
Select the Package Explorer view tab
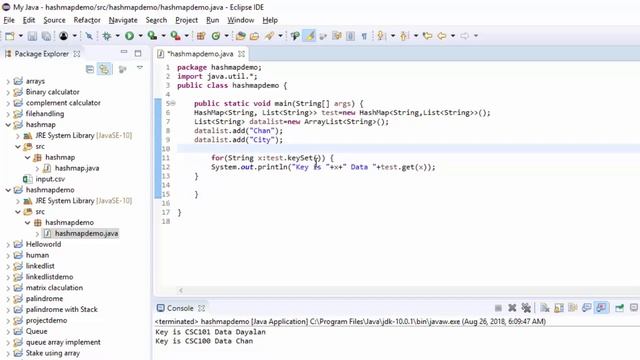click(41, 54)
